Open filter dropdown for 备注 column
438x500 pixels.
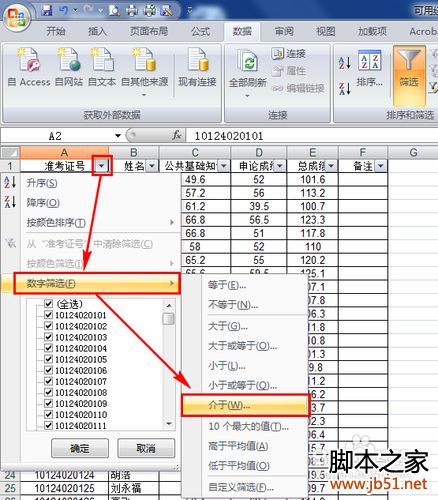(381, 166)
